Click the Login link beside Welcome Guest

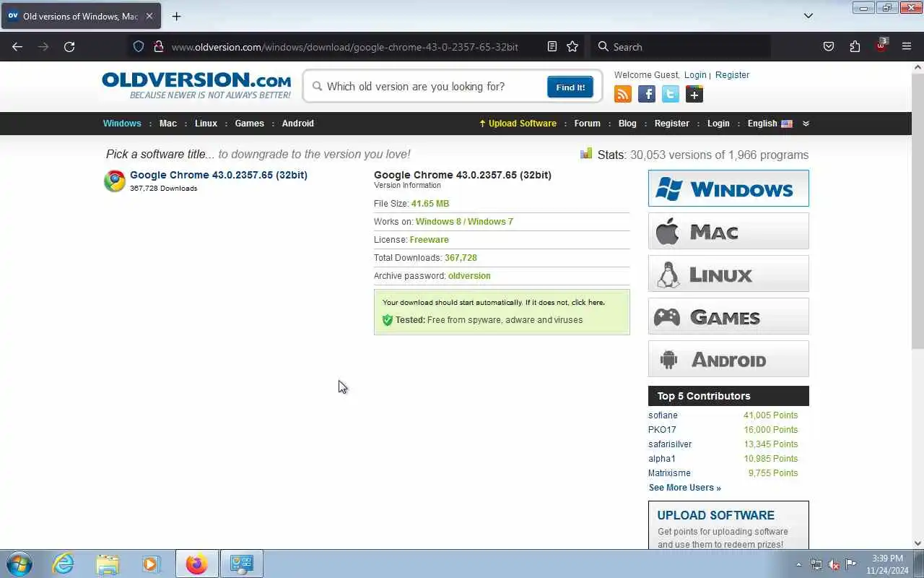[695, 75]
